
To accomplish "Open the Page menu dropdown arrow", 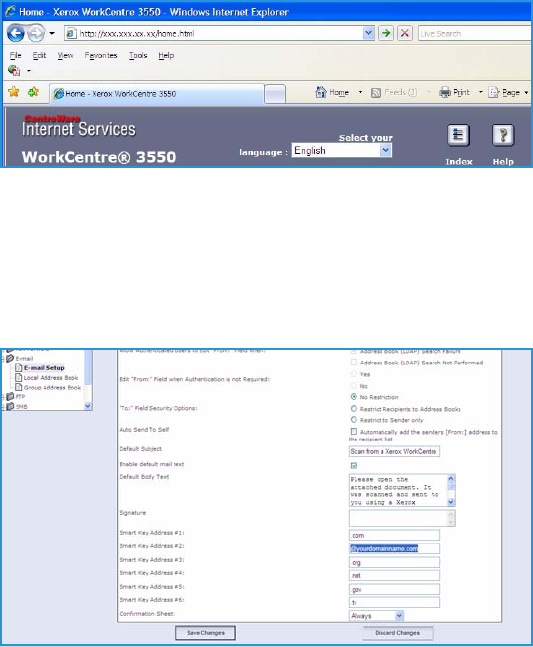I will click(x=526, y=92).
